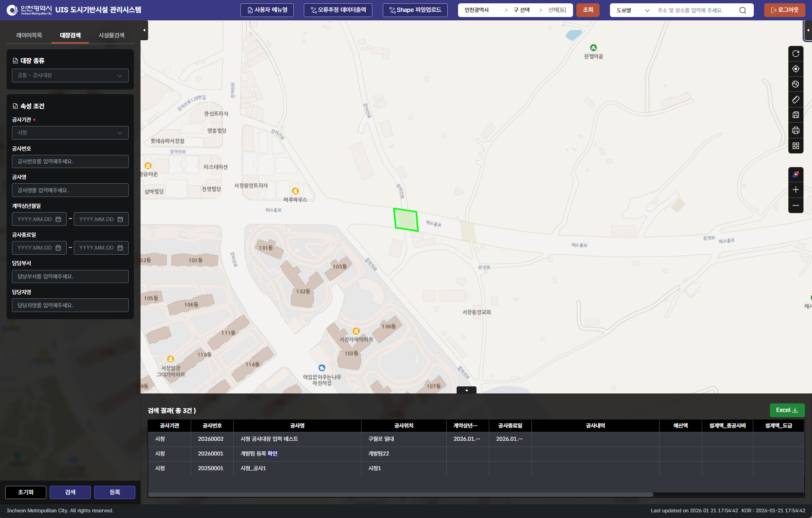Zoom out the map with minus button
Viewport: 812px width, 518px height.
pos(795,205)
